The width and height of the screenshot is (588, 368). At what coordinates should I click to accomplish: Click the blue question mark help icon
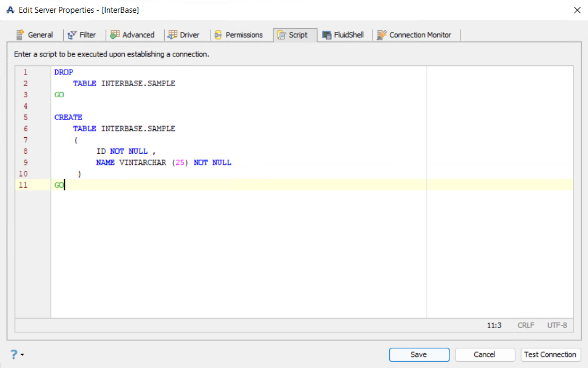point(13,354)
